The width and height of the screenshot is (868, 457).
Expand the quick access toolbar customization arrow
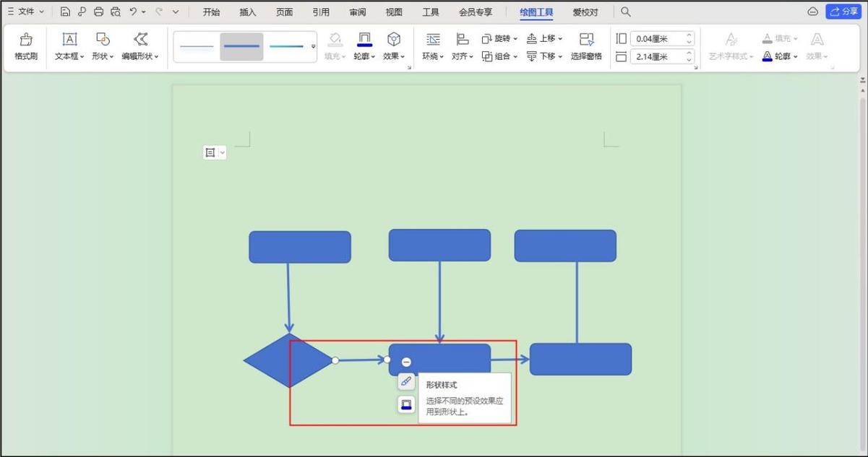coord(176,12)
